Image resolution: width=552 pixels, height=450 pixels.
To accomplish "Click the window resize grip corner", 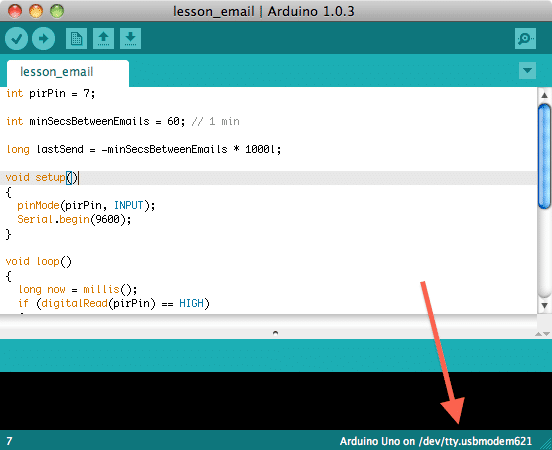I will 546,443.
